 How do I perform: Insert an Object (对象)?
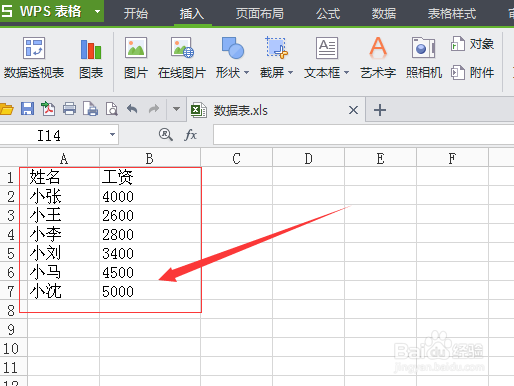(x=472, y=44)
